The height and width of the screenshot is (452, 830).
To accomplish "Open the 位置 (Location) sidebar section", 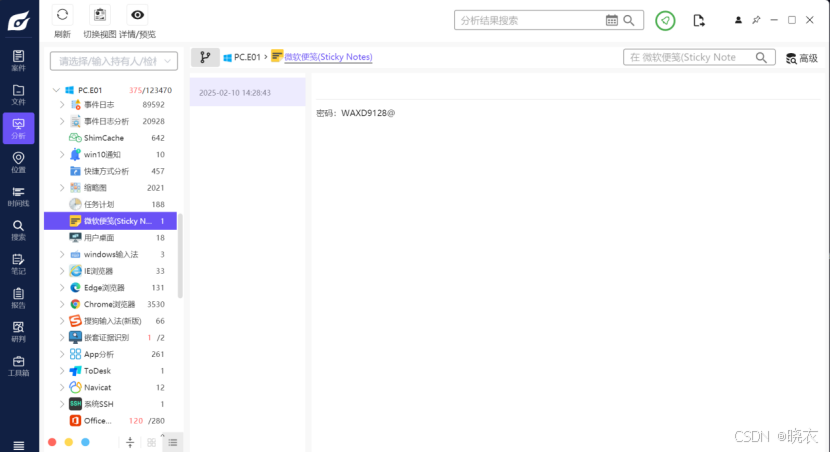I will 19,162.
